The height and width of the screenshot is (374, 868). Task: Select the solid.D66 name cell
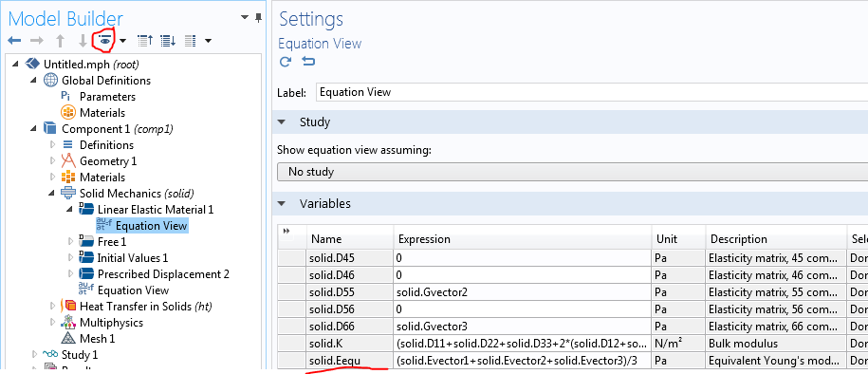pyautogui.click(x=350, y=326)
